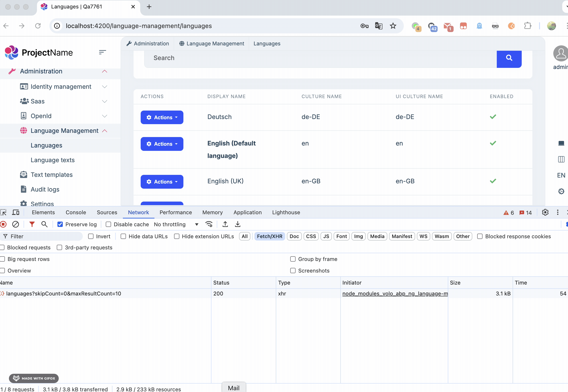
Task: Open Language texts in sidebar
Action: pos(53,160)
